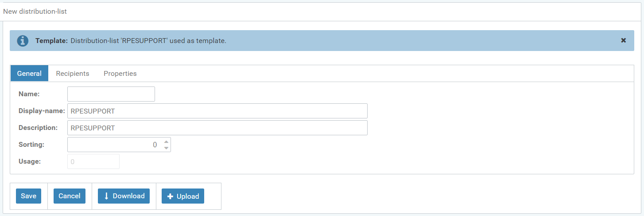Dismiss the Template notification with the X
Image resolution: width=644 pixels, height=216 pixels.
point(623,40)
